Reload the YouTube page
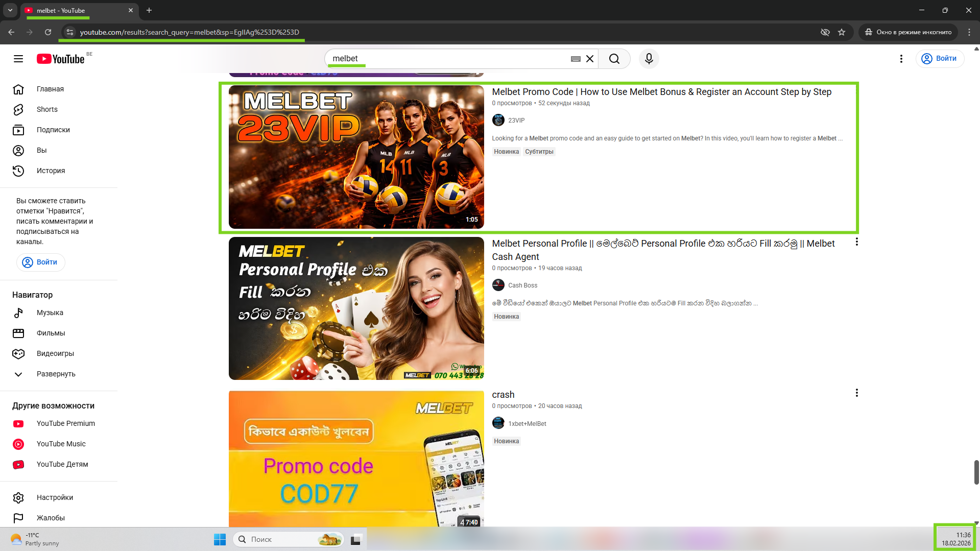 48,32
